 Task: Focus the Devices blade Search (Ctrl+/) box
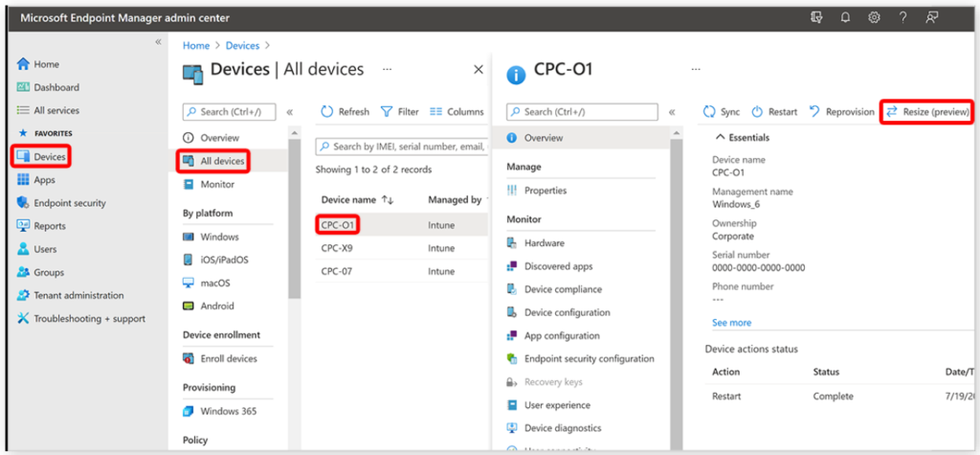tap(230, 112)
